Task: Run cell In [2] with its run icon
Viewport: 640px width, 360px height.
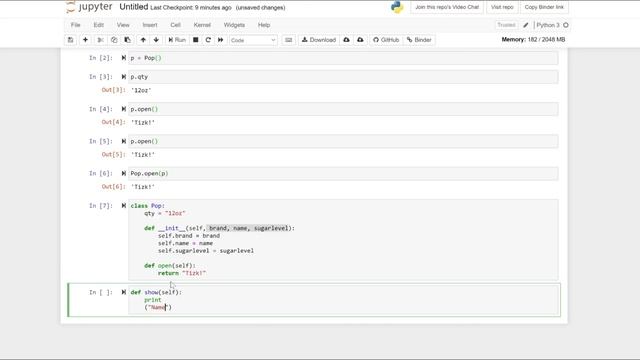Action: pos(124,58)
